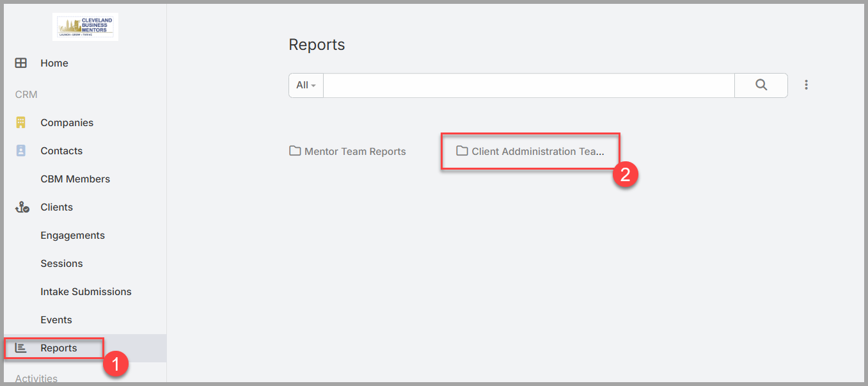This screenshot has width=868, height=386.
Task: Open the Mentor Team Reports folder label
Action: click(x=355, y=151)
